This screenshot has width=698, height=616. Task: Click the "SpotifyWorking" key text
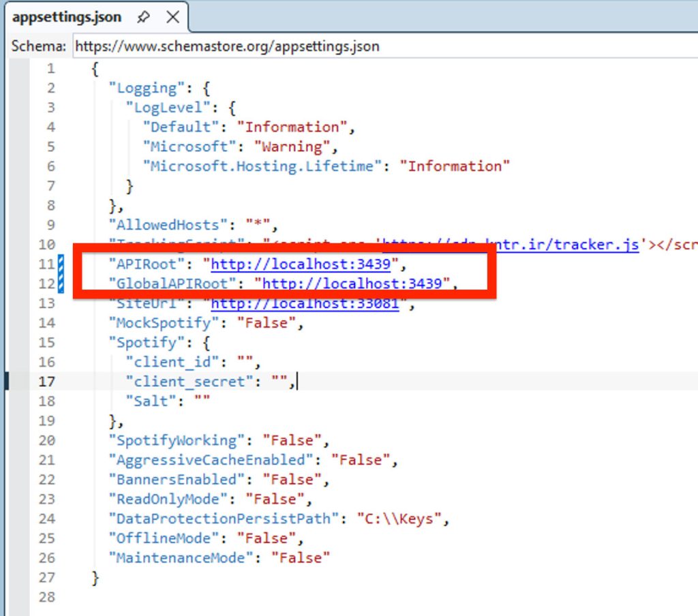point(177,440)
